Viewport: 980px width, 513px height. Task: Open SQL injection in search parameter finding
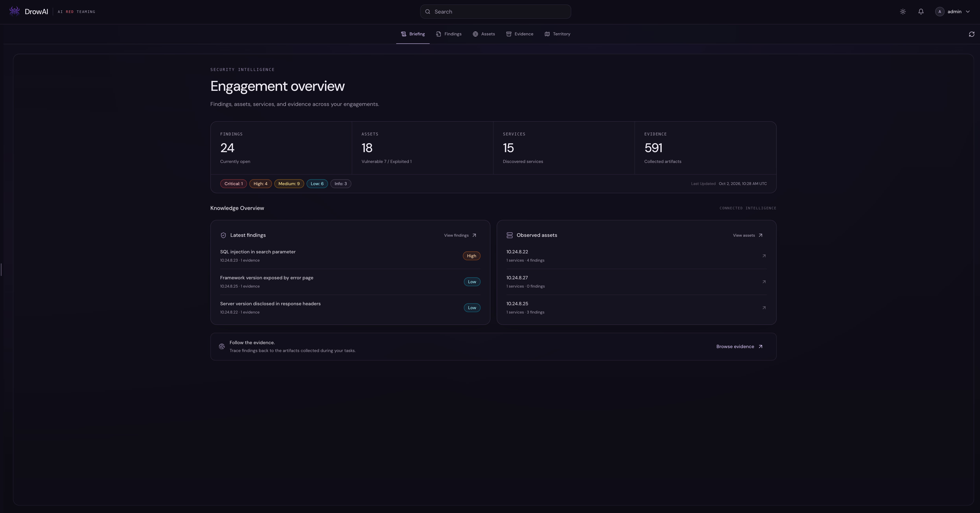coord(350,256)
